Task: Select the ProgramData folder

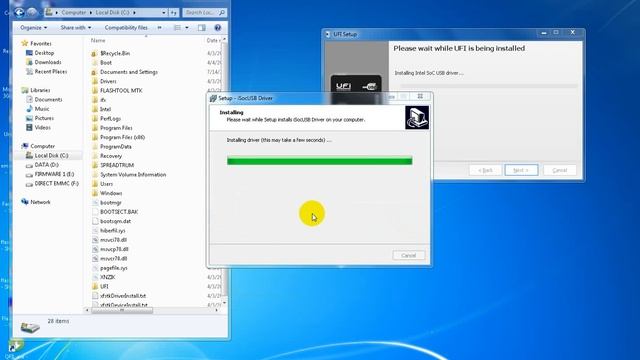Action: (116, 147)
